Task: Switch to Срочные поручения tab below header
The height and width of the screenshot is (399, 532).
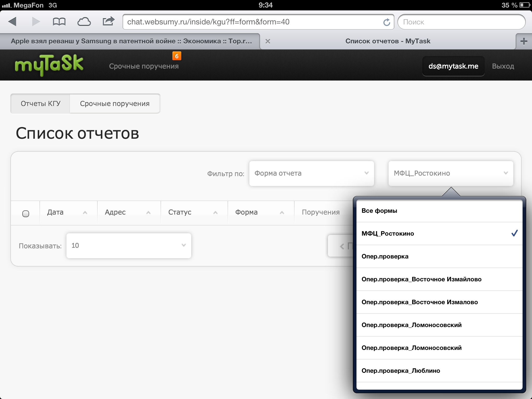Action: click(115, 104)
